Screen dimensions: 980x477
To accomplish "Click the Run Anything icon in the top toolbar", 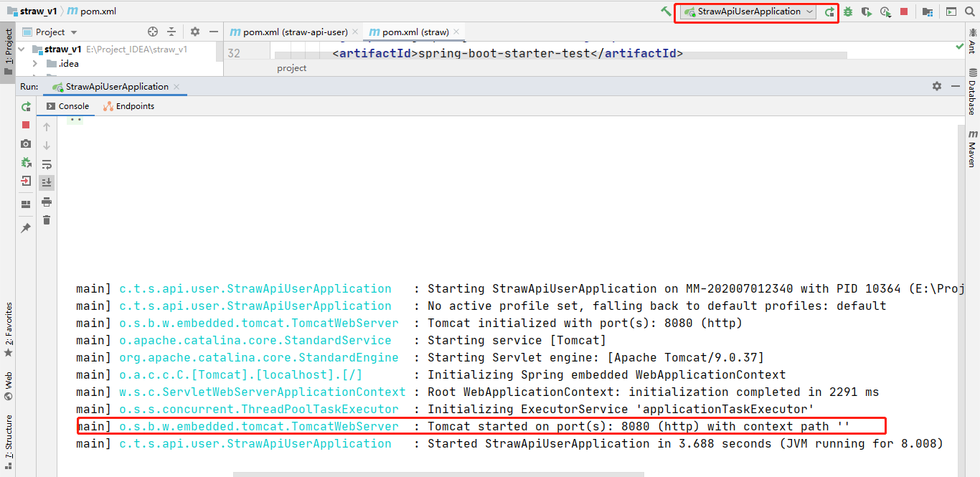I will (x=951, y=11).
